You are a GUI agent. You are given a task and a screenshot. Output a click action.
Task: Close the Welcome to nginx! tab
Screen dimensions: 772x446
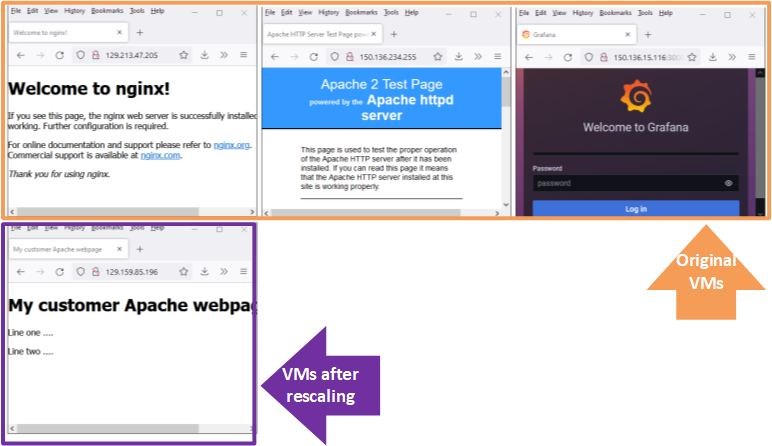pos(119,32)
